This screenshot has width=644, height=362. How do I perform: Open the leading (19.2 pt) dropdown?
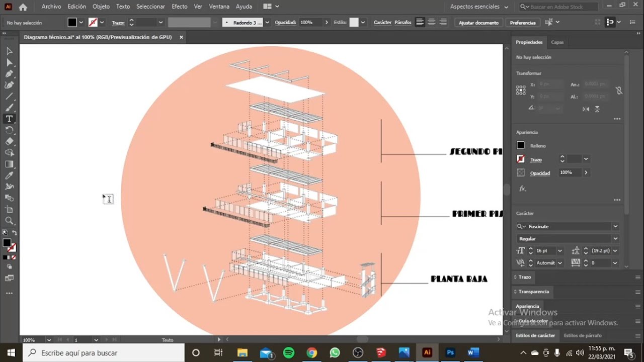click(615, 250)
